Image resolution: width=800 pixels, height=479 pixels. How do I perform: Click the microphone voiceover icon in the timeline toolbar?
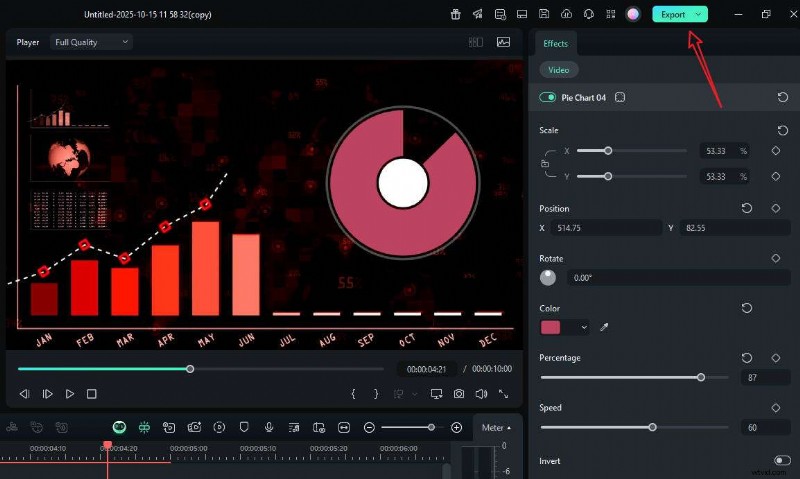[269, 427]
